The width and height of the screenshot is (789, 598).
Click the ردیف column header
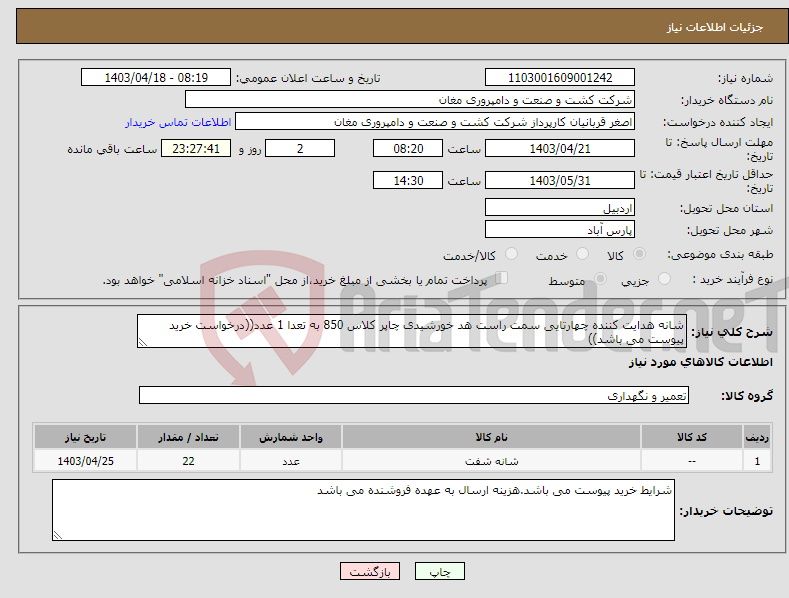[x=757, y=437]
